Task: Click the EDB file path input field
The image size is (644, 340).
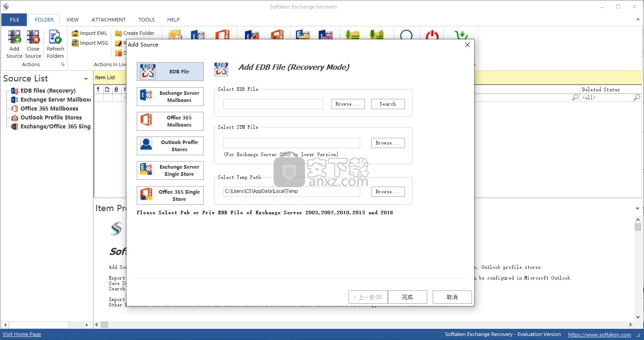Action: (x=274, y=104)
